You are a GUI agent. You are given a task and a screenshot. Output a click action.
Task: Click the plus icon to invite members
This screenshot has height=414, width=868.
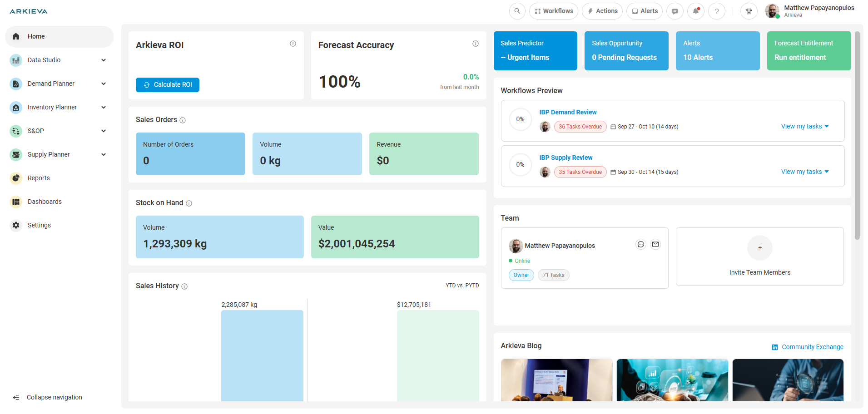[x=760, y=248]
